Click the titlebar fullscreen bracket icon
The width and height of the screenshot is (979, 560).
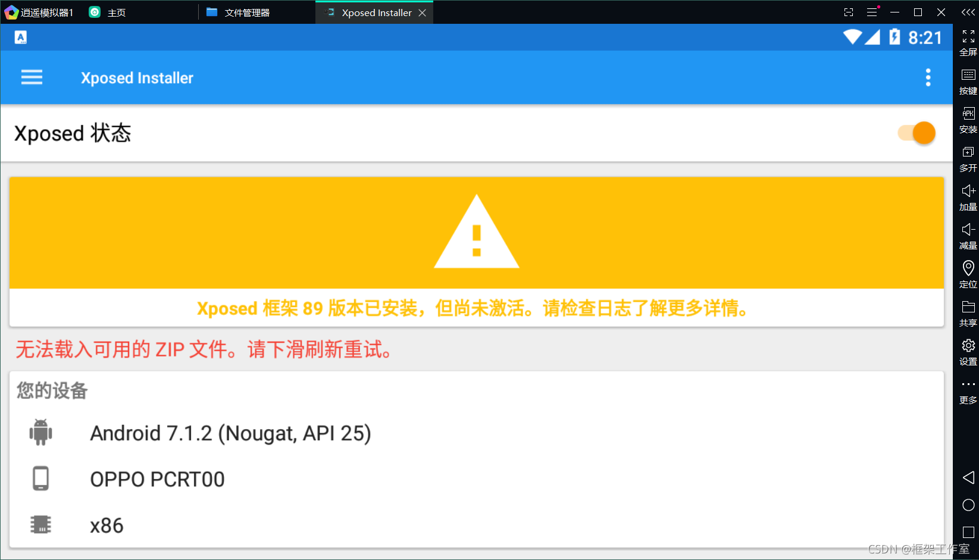click(x=849, y=12)
